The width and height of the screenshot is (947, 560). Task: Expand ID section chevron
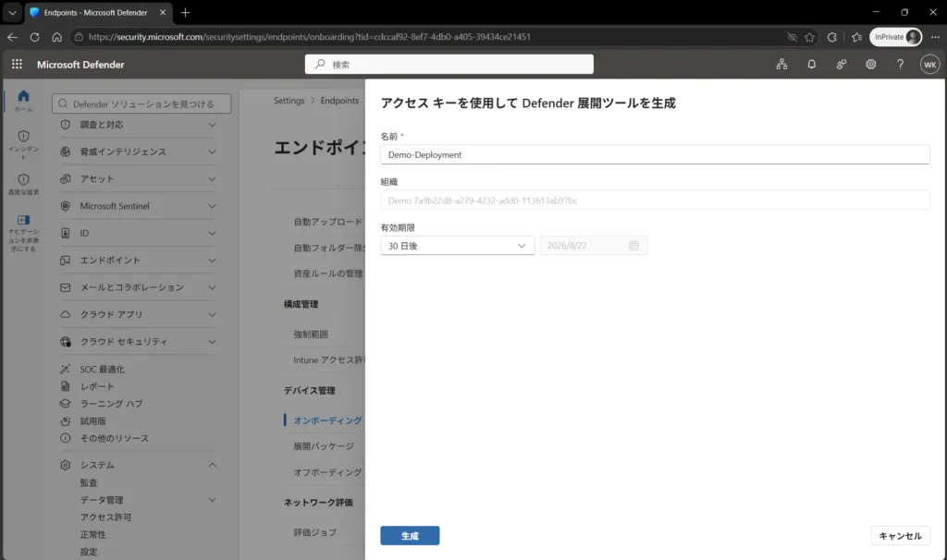click(x=212, y=233)
